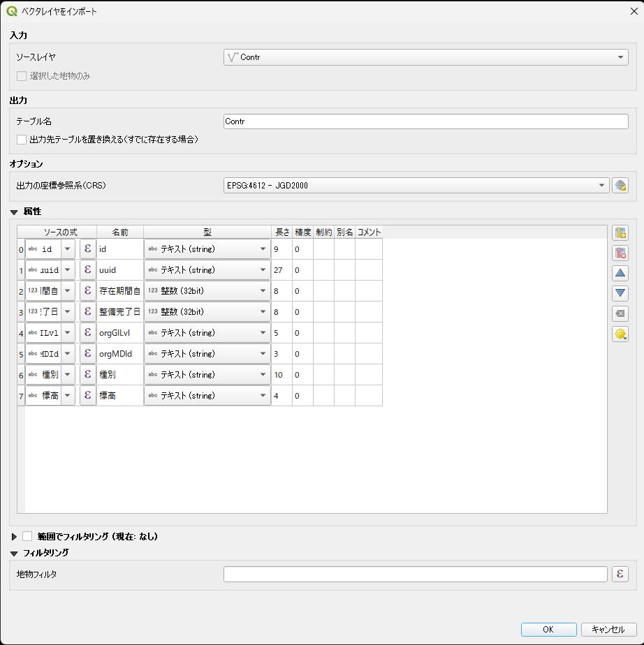644x645 pixels.
Task: Open the output CRS dropdown EPSG:4612
Action: [416, 186]
